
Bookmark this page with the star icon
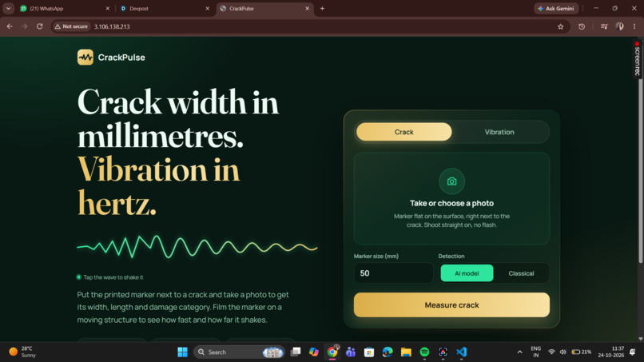click(561, 26)
